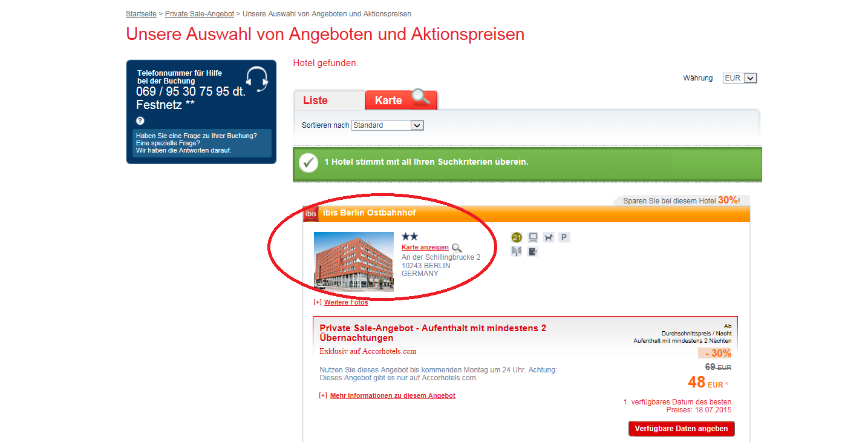Screen dimensions: 868x442
Task: Open Weitere Fotos link
Action: [346, 302]
